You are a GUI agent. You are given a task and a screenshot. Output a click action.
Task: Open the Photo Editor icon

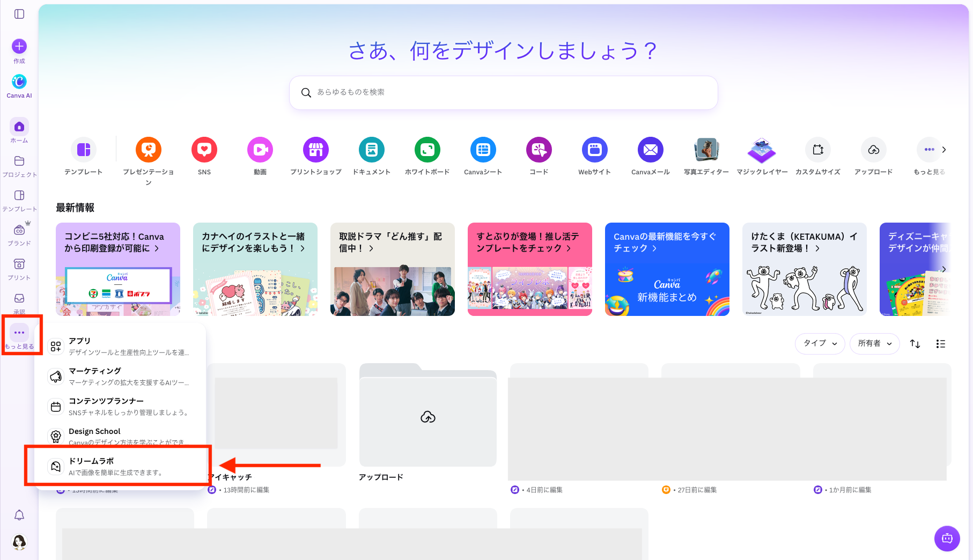click(x=706, y=150)
